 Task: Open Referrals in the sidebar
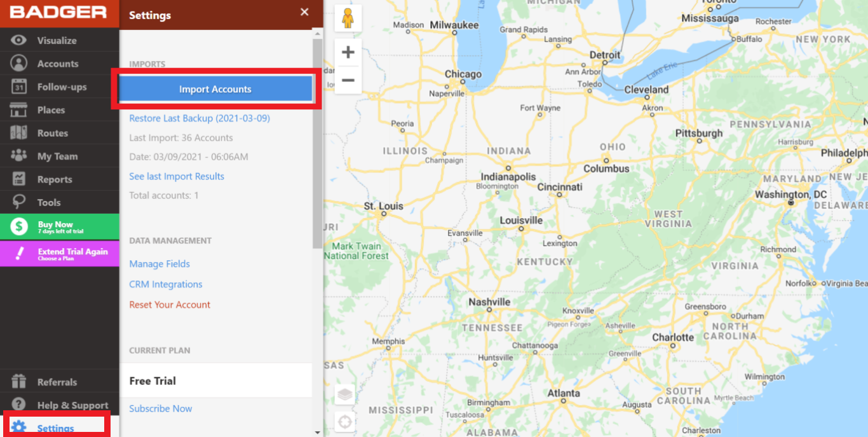(x=59, y=382)
